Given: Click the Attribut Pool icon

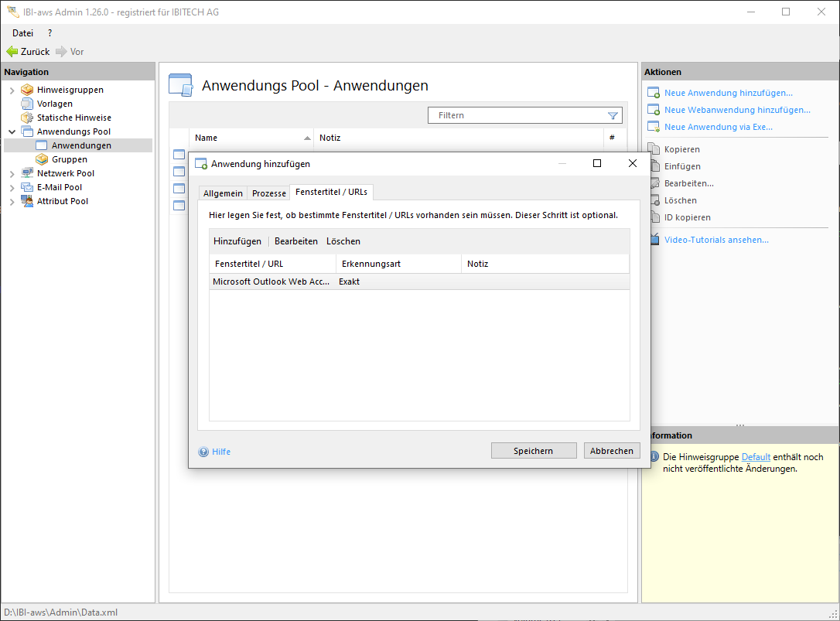Looking at the screenshot, I should pyautogui.click(x=27, y=201).
